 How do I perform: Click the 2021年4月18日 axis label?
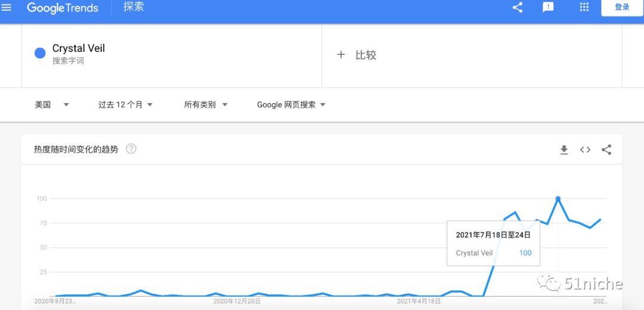point(419,302)
